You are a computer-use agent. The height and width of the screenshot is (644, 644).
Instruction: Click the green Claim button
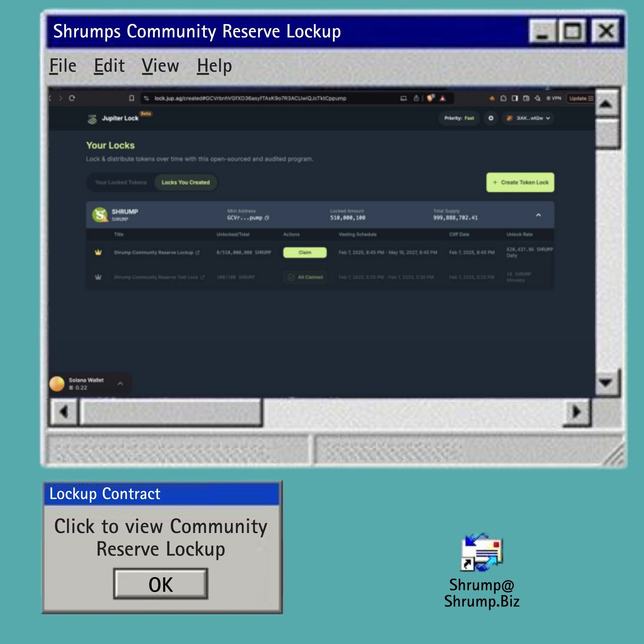[305, 252]
